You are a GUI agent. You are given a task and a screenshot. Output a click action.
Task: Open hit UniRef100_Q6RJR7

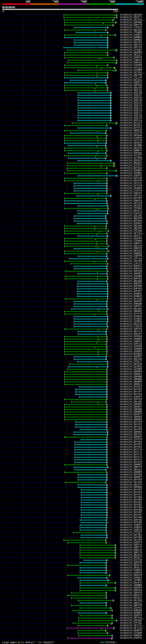tap(131, 334)
